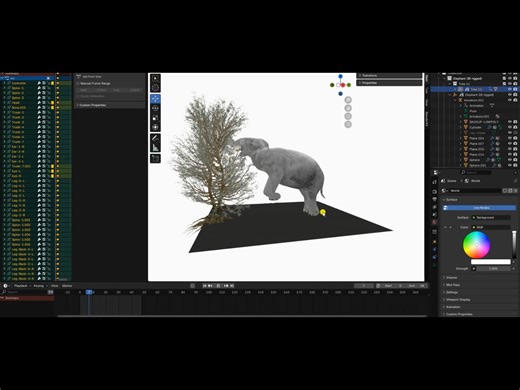This screenshot has width=520, height=390.
Task: Select the Transform tool
Action: [155, 127]
